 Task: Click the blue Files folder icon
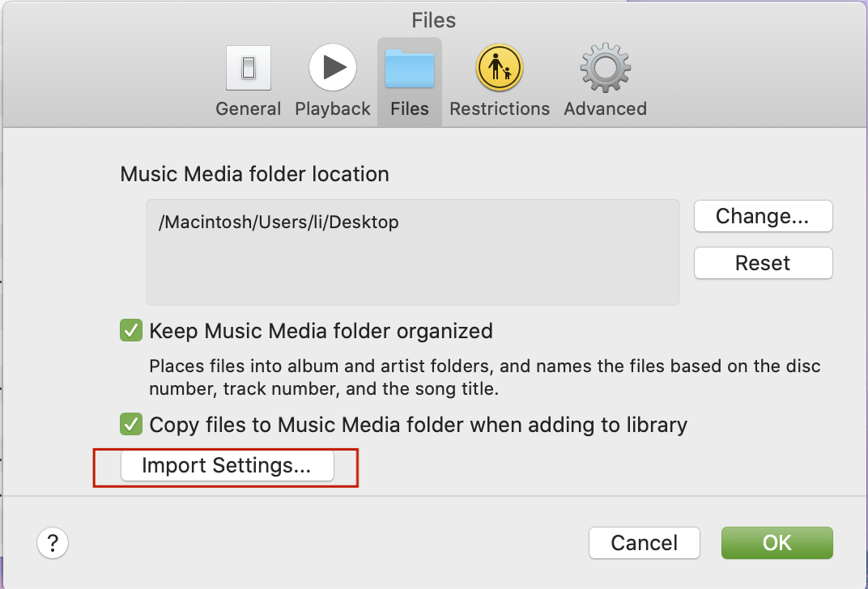click(x=410, y=68)
